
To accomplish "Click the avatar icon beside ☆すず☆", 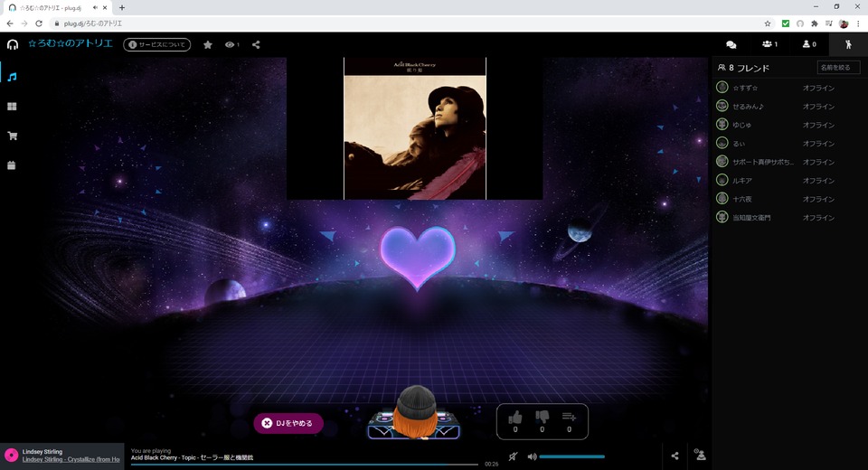I will click(x=722, y=88).
